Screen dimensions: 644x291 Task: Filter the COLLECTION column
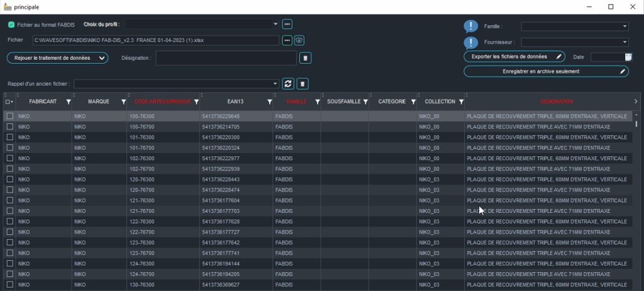click(x=461, y=101)
